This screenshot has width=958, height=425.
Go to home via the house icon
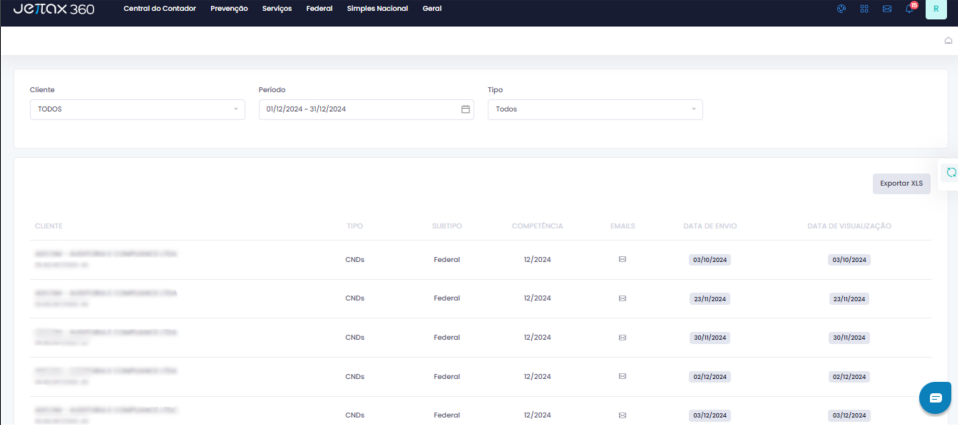coord(948,41)
